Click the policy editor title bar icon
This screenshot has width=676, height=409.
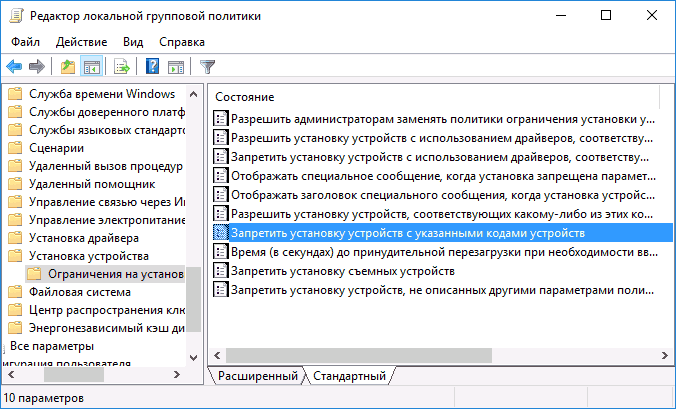coord(16,16)
